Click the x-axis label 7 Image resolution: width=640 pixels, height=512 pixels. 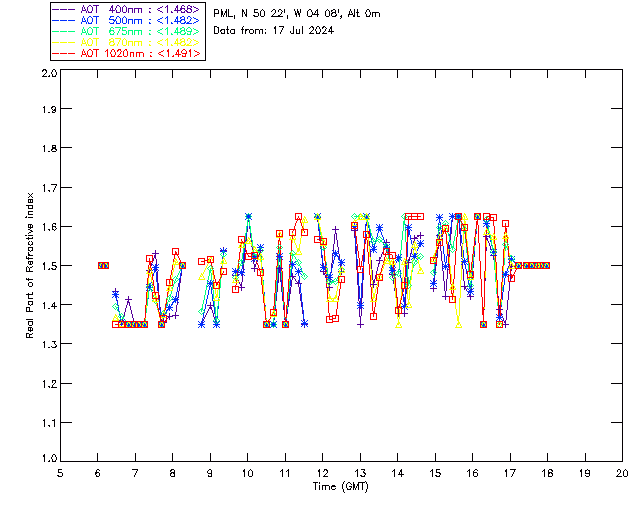[x=135, y=473]
